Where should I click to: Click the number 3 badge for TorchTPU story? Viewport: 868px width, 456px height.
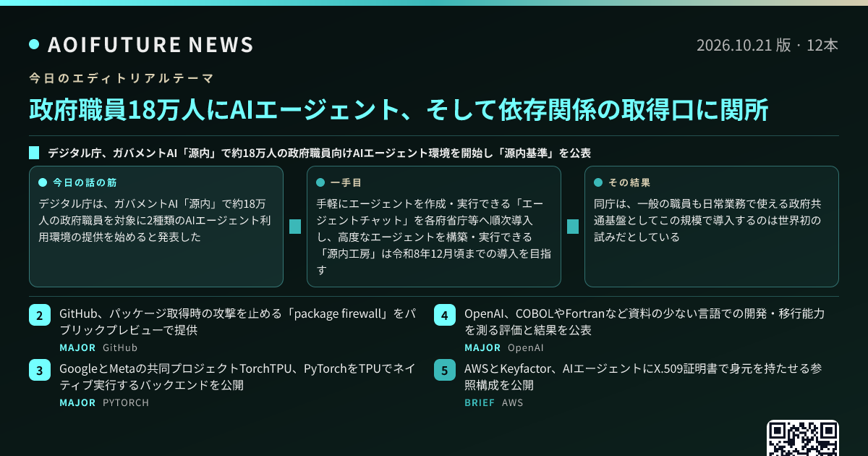[x=40, y=371]
